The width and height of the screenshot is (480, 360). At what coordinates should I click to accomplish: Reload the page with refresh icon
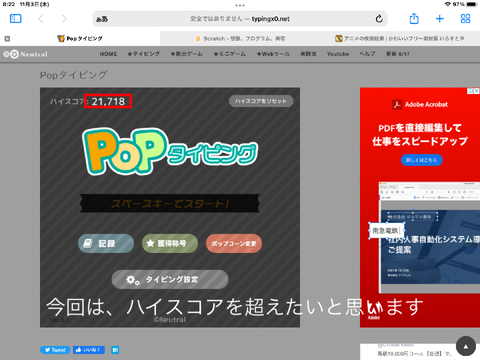point(379,19)
